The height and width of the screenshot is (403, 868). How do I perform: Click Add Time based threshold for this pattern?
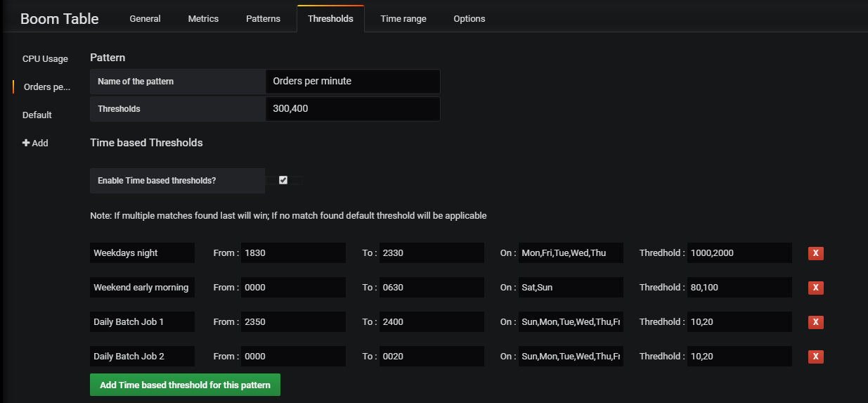[x=185, y=385]
